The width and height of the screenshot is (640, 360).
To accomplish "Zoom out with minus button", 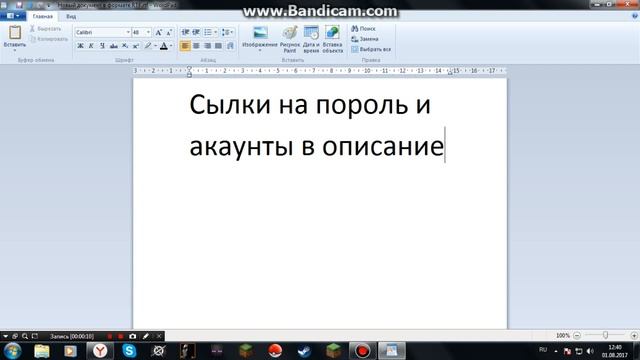I will pyautogui.click(x=577, y=336).
